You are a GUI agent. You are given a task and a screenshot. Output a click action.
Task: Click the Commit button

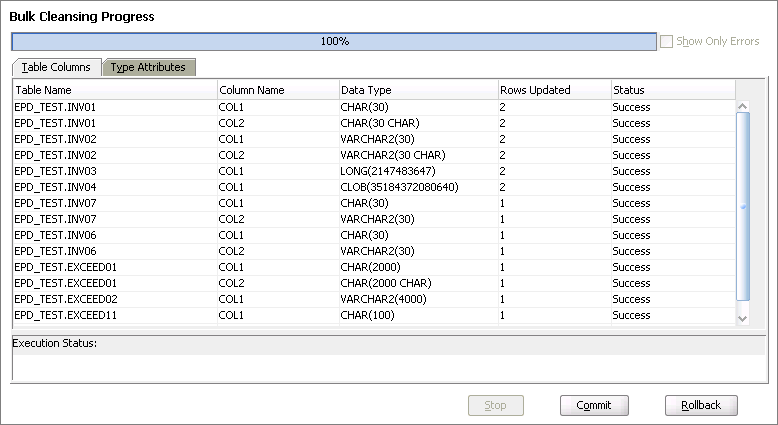[x=594, y=405]
